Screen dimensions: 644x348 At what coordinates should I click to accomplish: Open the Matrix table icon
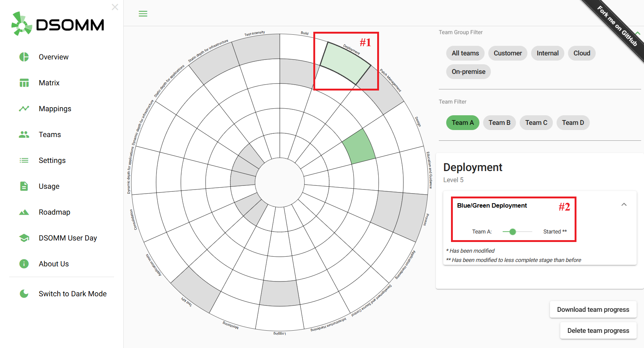click(24, 83)
